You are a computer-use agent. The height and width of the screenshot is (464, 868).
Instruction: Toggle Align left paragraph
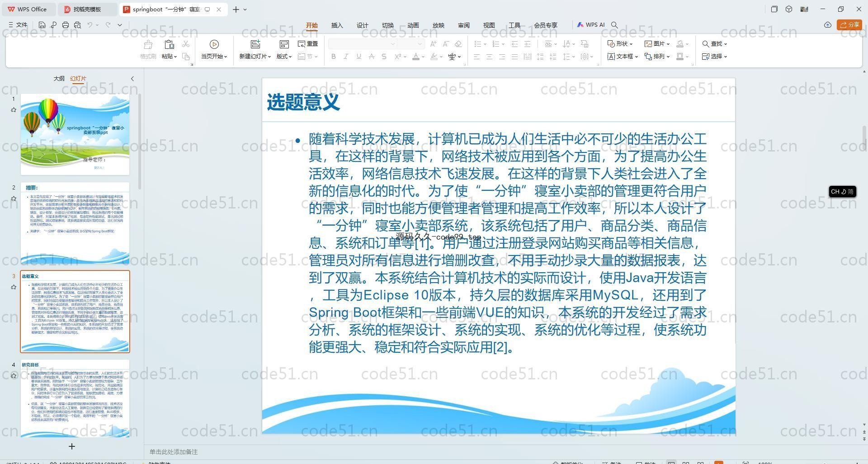coord(476,57)
